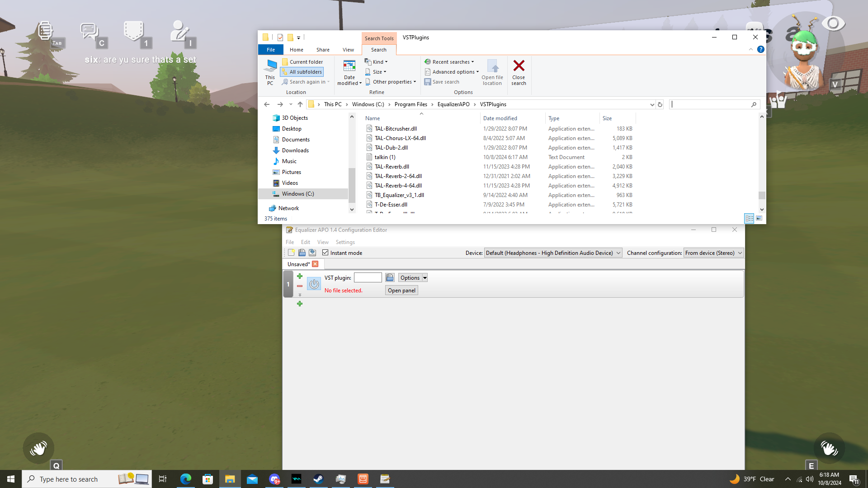This screenshot has height=488, width=868.
Task: Click the refresh icon next to address bar
Action: (x=660, y=104)
